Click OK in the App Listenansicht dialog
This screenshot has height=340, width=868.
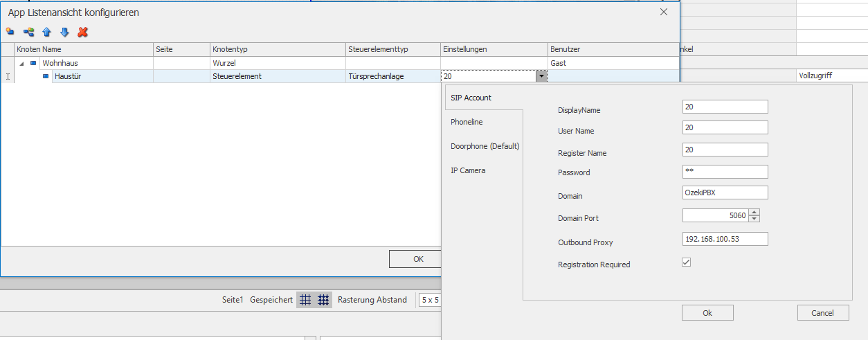pyautogui.click(x=417, y=259)
